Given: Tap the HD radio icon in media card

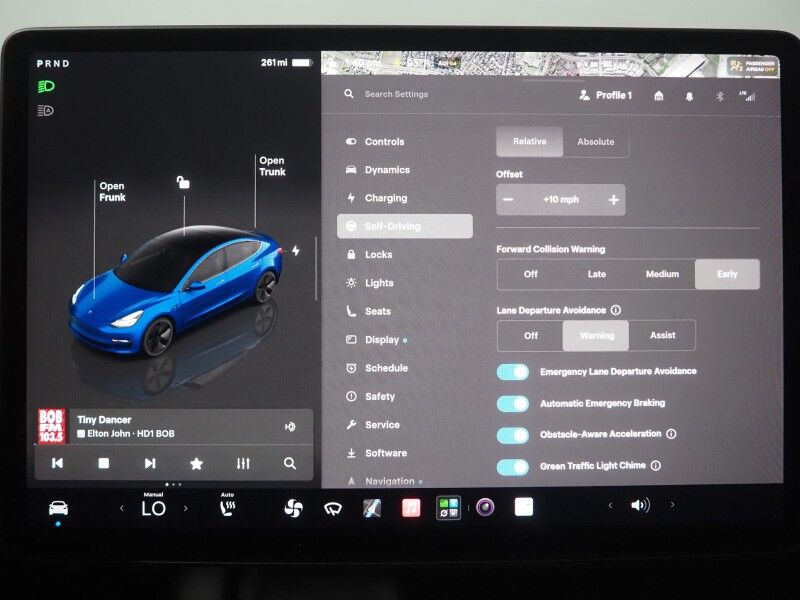Looking at the screenshot, I should pos(290,427).
